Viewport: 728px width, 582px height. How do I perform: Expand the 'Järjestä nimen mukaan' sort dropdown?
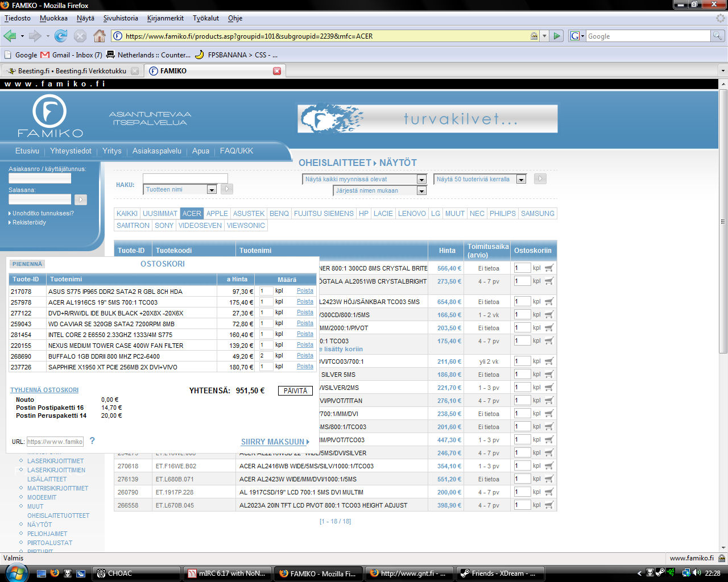(x=421, y=191)
